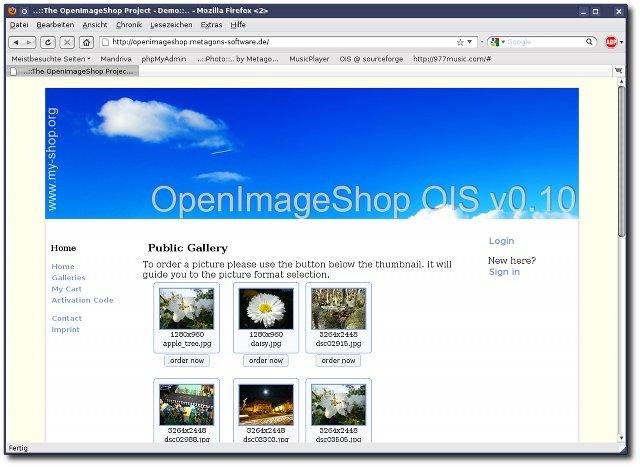Image resolution: width=640 pixels, height=467 pixels.
Task: Click the scrollbar down arrow
Action: [621, 438]
